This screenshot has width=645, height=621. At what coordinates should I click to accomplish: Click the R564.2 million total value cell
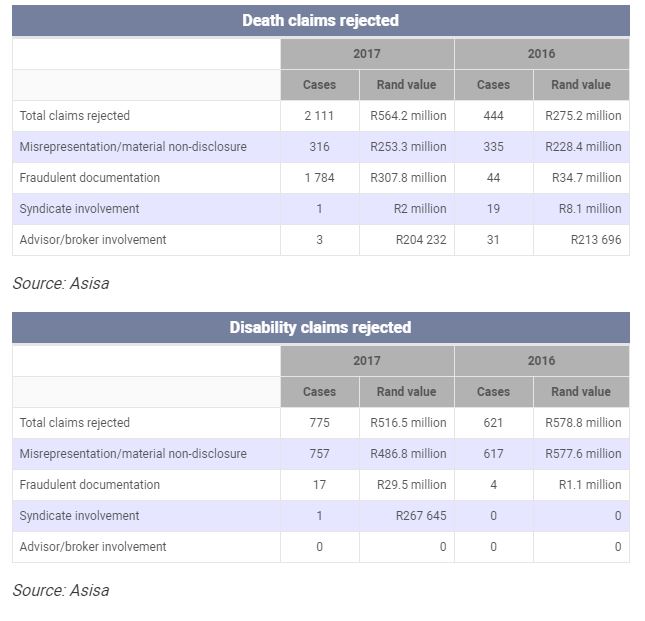pos(408,116)
